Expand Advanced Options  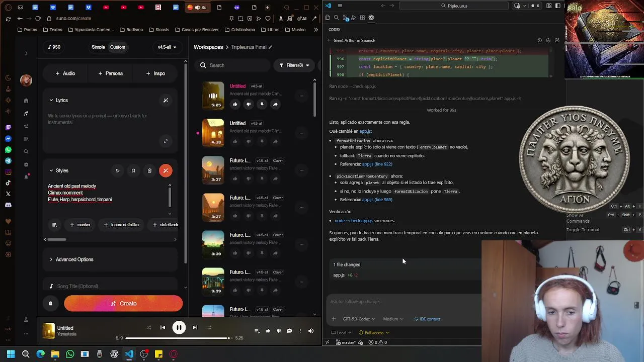[71, 259]
